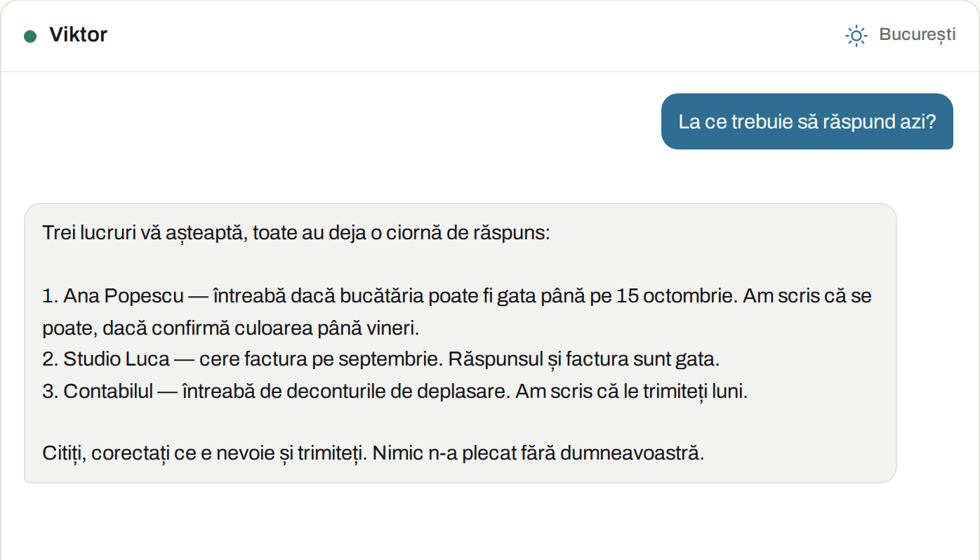Click the phrase Nimic n-a plecat fără dumneavoastră
The image size is (980, 560).
point(538,453)
